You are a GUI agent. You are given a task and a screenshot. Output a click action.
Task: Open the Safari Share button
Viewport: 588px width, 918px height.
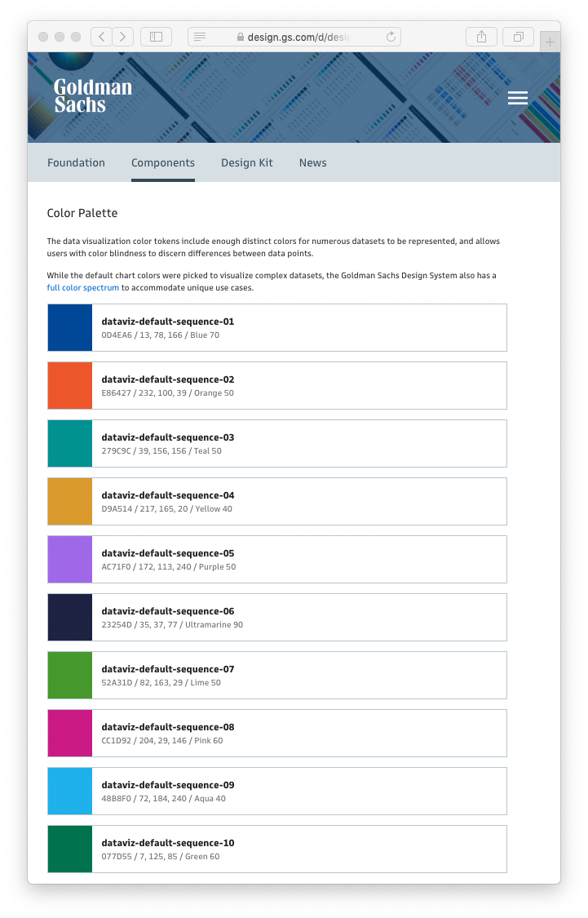click(481, 37)
